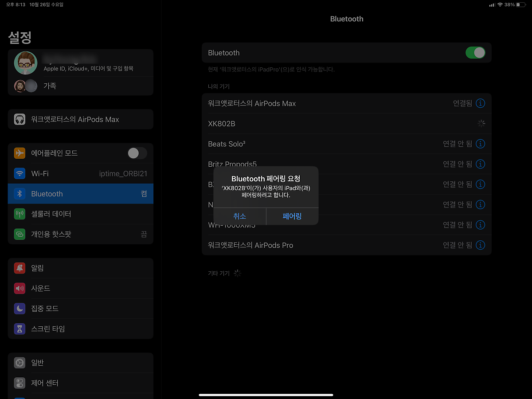Turn off the Bluetooth switch
532x399 pixels.
(x=475, y=53)
